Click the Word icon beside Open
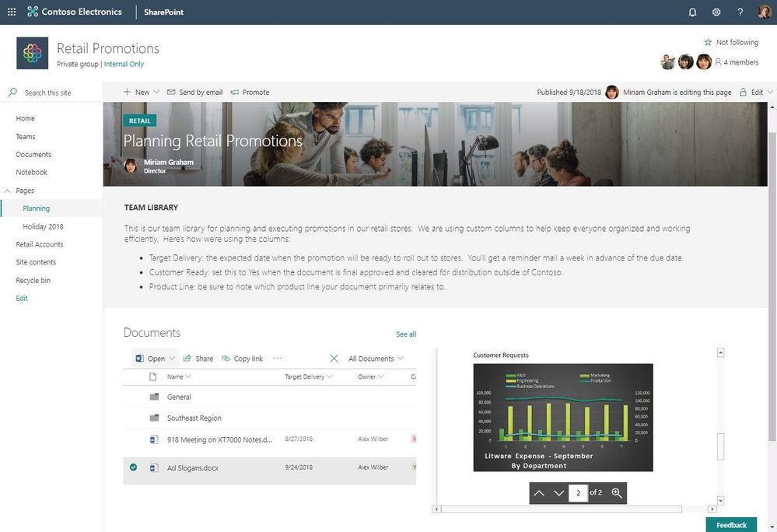 [x=140, y=358]
